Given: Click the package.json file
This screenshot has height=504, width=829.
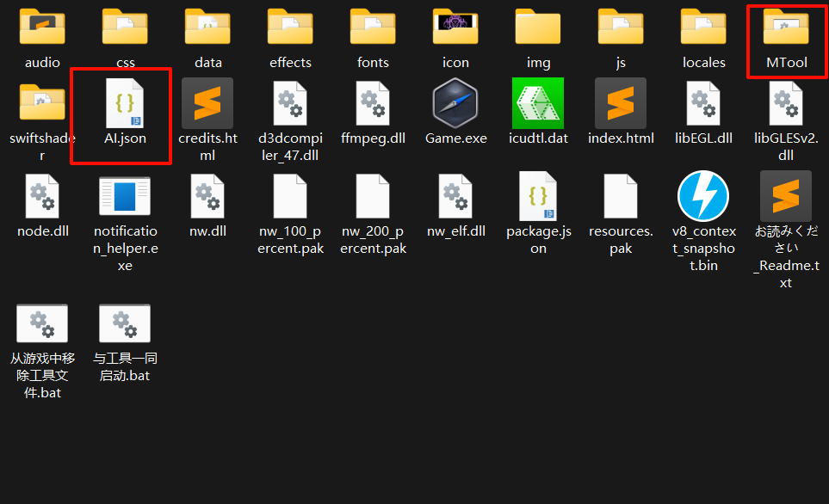Looking at the screenshot, I should pos(537,196).
